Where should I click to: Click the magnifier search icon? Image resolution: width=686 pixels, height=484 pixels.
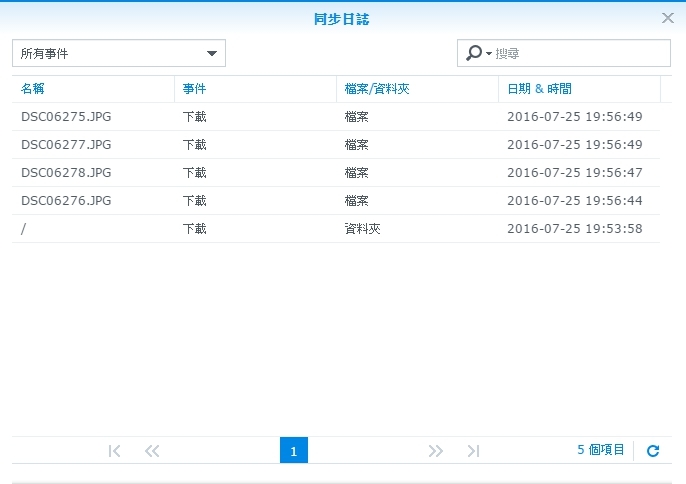(x=474, y=53)
